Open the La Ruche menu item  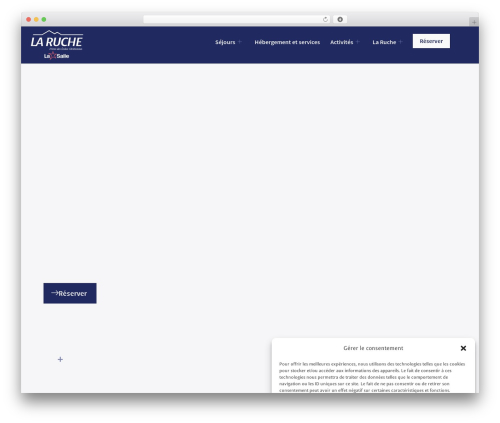tap(384, 42)
